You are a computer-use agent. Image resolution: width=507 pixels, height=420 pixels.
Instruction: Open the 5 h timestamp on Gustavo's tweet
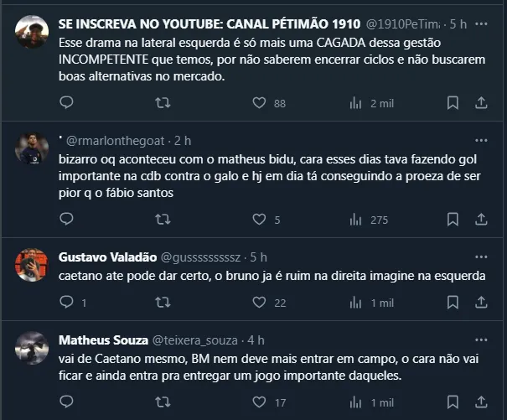(258, 257)
